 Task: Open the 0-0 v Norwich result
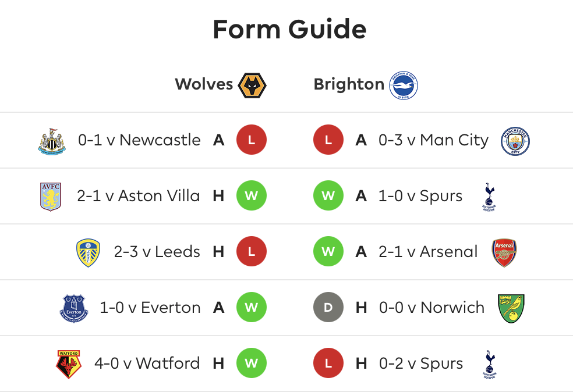point(431,308)
